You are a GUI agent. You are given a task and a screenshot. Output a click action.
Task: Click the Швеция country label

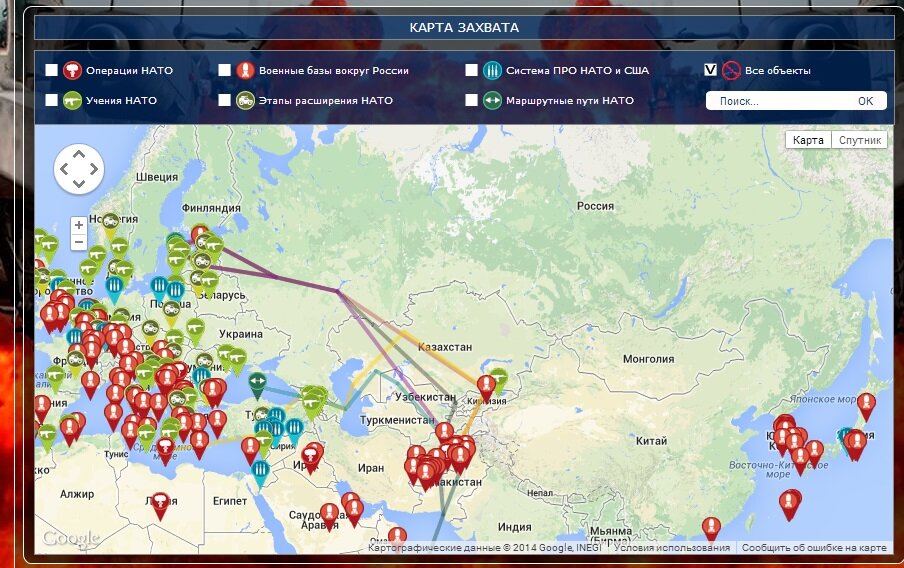click(157, 177)
